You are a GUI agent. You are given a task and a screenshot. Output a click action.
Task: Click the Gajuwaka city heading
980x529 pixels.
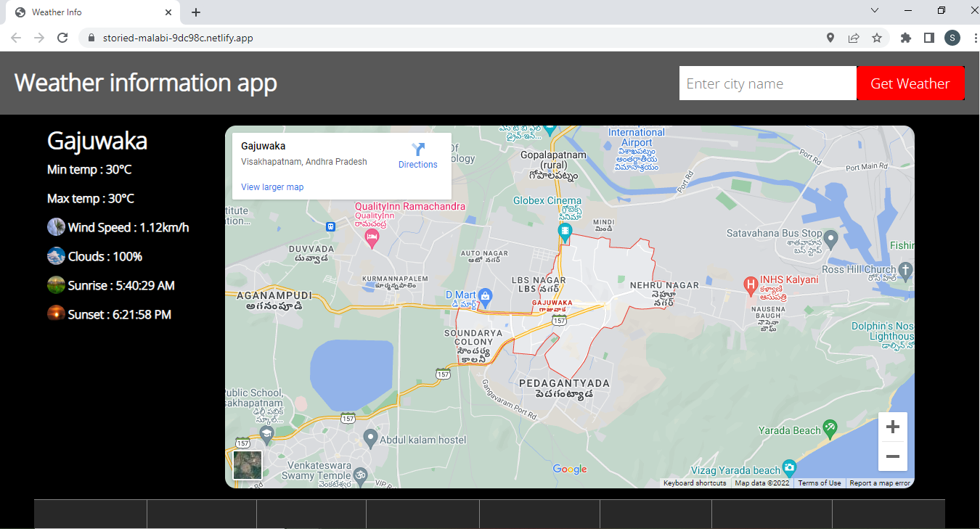click(97, 141)
